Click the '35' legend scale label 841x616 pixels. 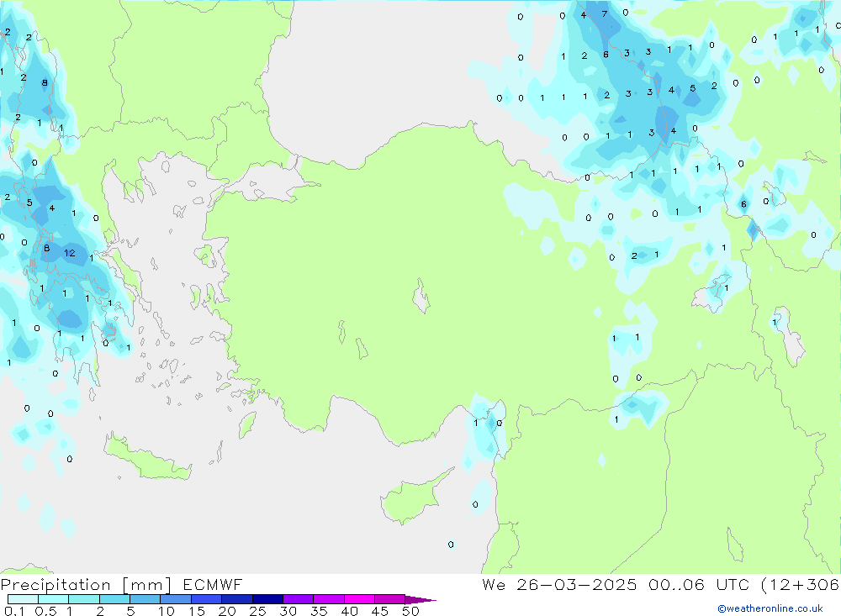pos(319,611)
